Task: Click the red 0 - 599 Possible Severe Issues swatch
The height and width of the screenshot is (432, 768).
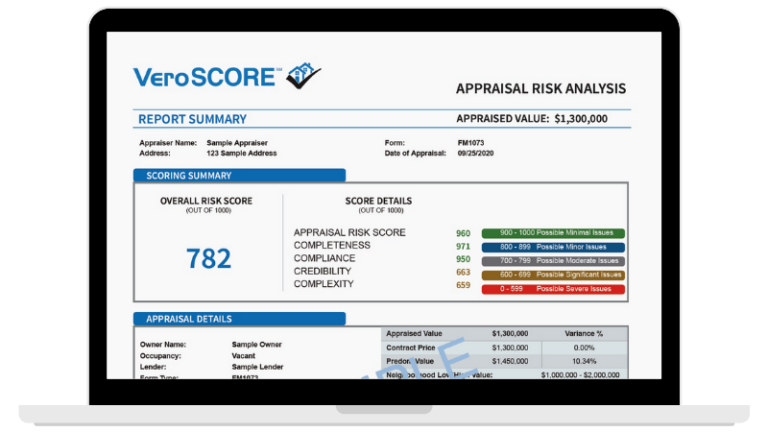Action: 553,289
